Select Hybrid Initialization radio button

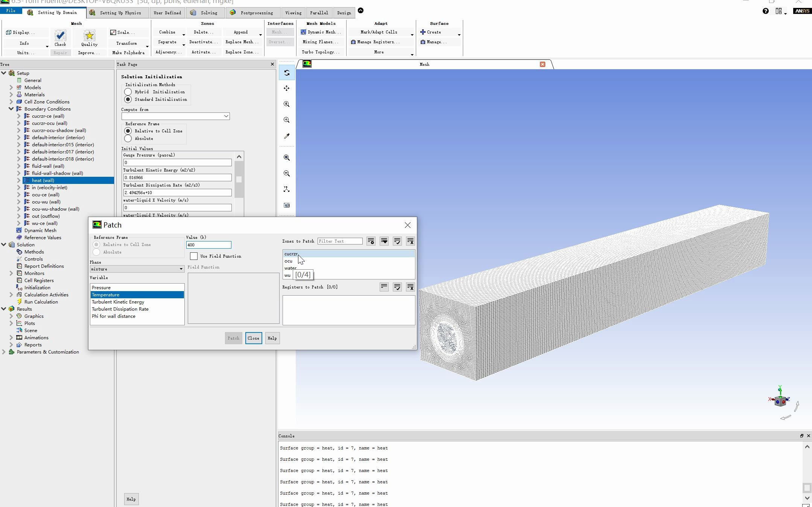pyautogui.click(x=128, y=92)
